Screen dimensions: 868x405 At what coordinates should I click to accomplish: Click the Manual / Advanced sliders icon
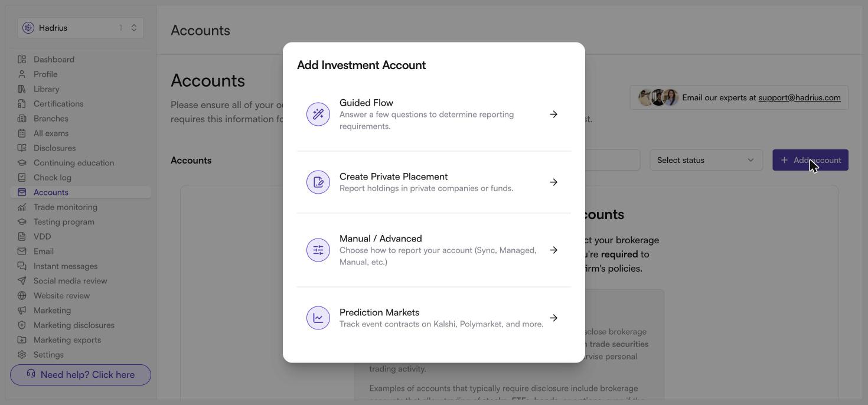point(318,250)
